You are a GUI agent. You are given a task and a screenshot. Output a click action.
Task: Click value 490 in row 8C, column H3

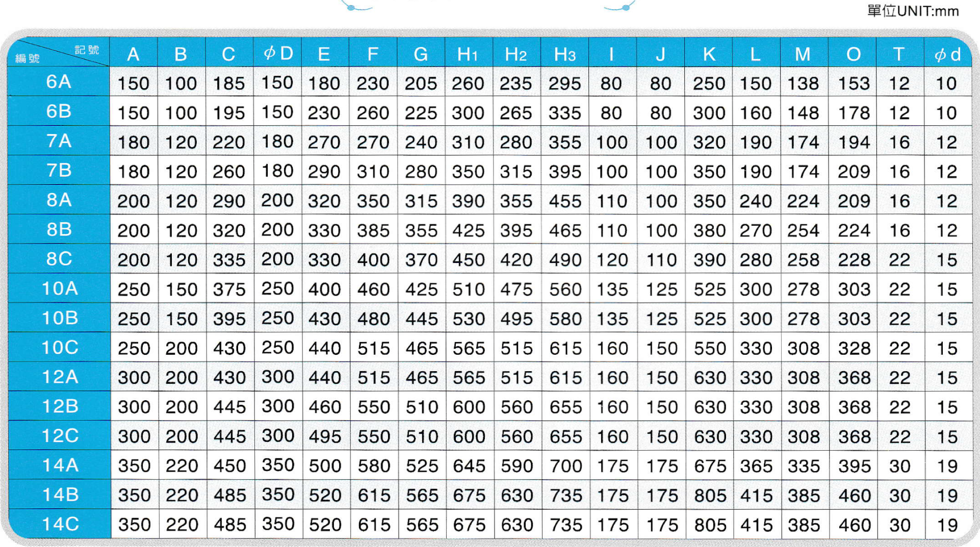coord(565,261)
